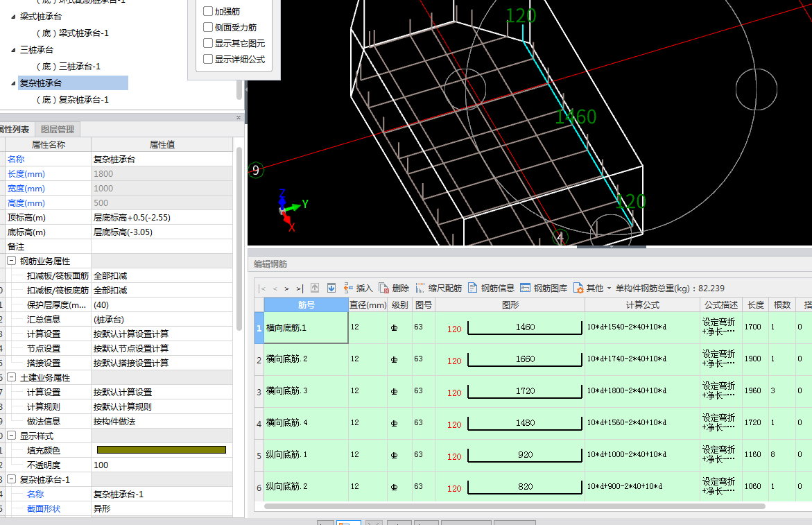Click the move row up icon
Image resolution: width=812 pixels, height=525 pixels.
pyautogui.click(x=315, y=288)
